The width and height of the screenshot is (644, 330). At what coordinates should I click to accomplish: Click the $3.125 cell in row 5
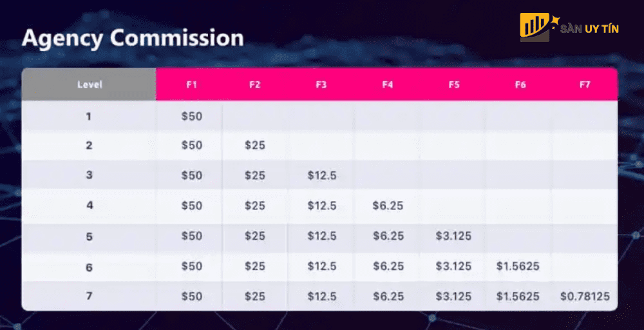click(453, 236)
